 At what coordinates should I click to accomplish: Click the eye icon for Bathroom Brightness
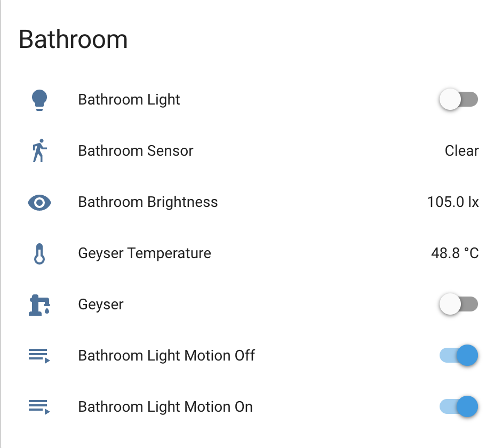[x=39, y=202]
